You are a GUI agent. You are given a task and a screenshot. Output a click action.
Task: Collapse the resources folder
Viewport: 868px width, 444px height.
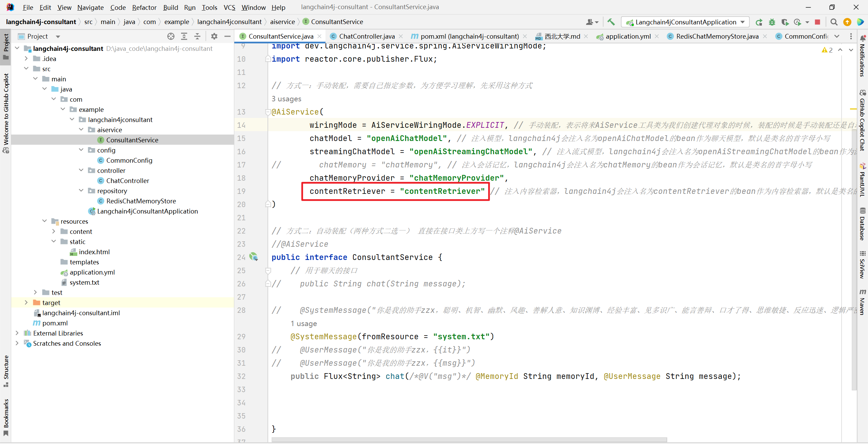click(44, 221)
